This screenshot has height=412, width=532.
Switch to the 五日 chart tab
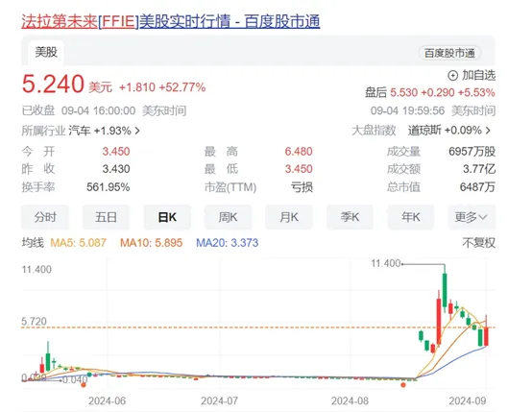106,217
